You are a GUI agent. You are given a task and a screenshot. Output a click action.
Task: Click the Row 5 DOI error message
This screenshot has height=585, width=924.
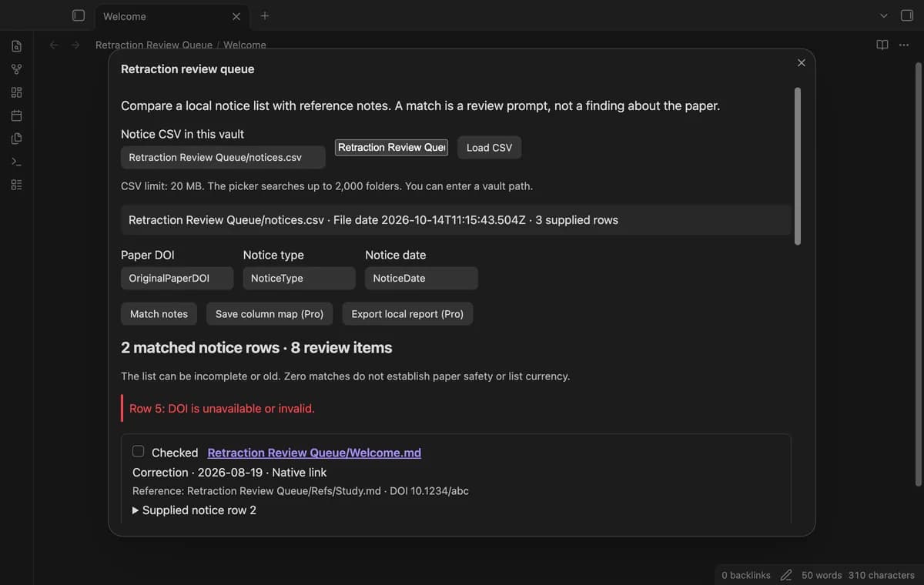point(222,408)
